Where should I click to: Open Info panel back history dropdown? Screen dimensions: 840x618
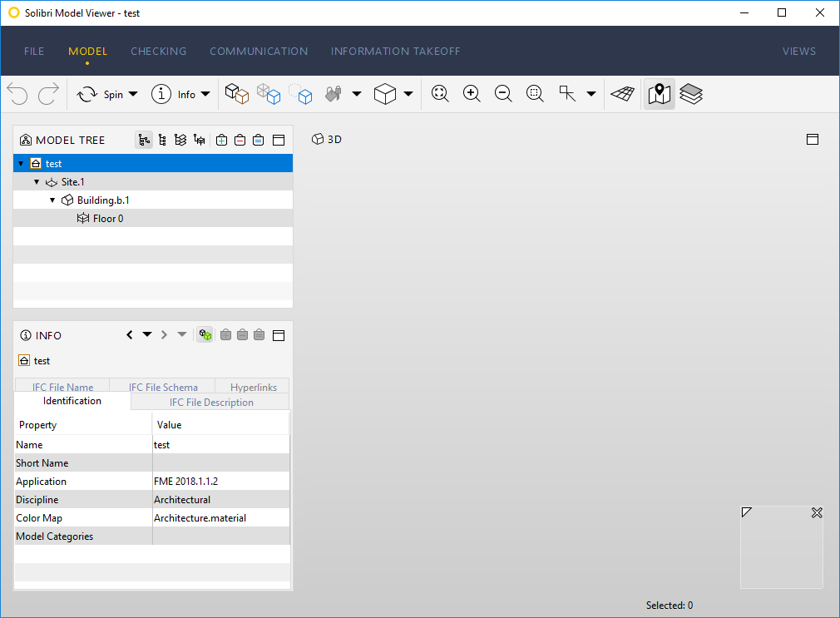[146, 334]
